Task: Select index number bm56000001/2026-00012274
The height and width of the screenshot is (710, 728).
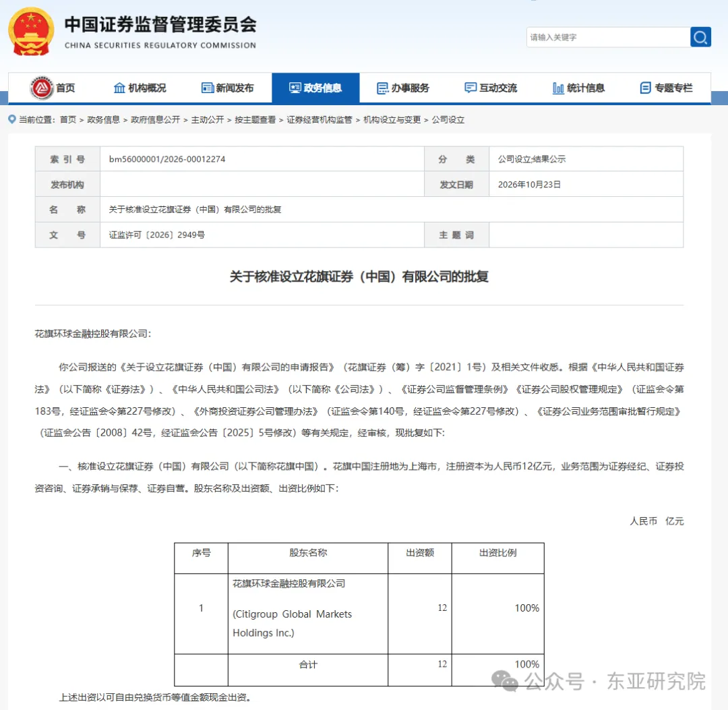Action: 167,159
